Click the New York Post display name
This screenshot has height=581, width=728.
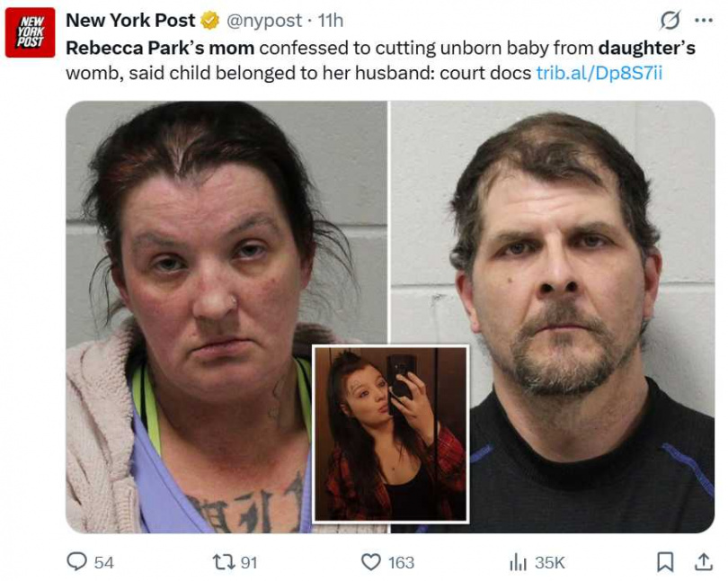pyautogui.click(x=130, y=21)
